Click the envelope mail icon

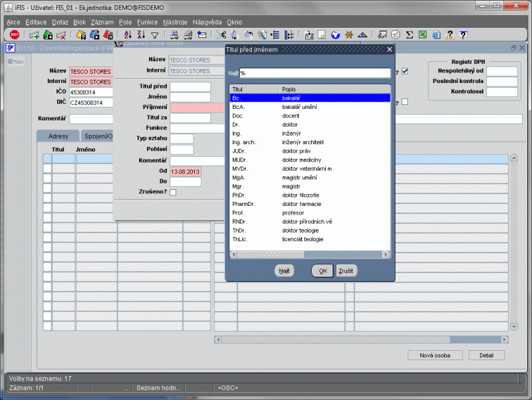202,35
